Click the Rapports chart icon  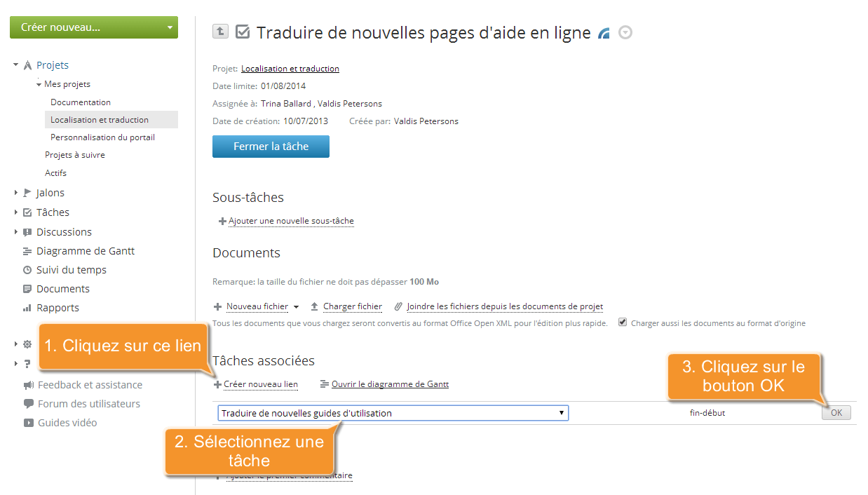point(27,308)
